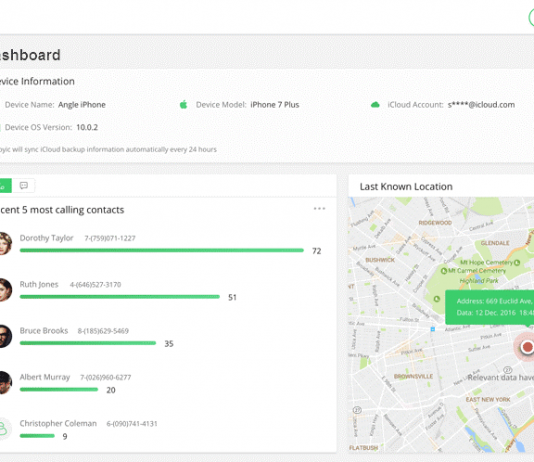Open Albert Murray's avatar
Screen dimensions: 534x462
point(5,382)
